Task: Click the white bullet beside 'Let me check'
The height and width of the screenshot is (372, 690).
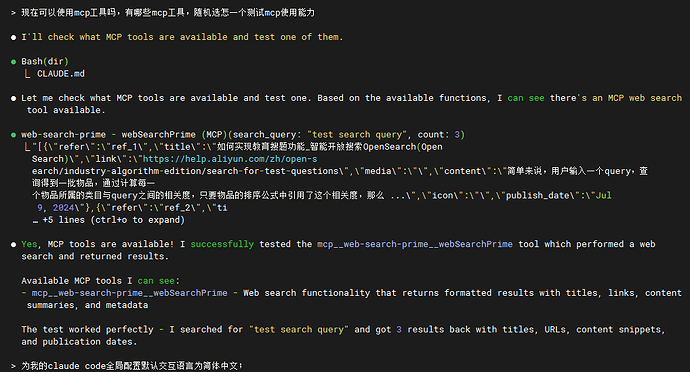Action: 13,99
